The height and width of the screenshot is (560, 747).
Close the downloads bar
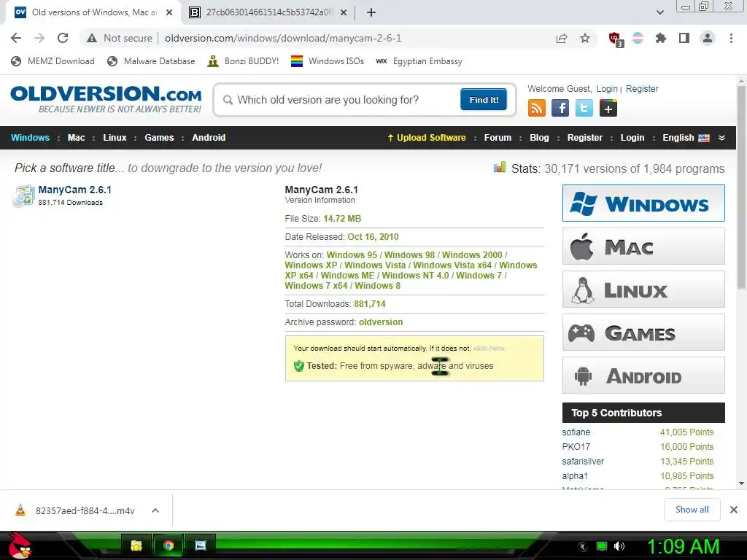(x=734, y=510)
